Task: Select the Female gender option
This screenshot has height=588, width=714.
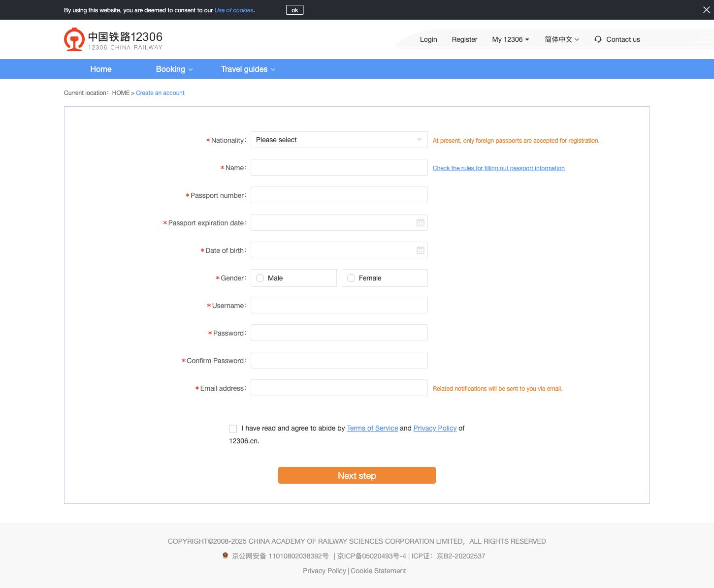Action: click(385, 278)
